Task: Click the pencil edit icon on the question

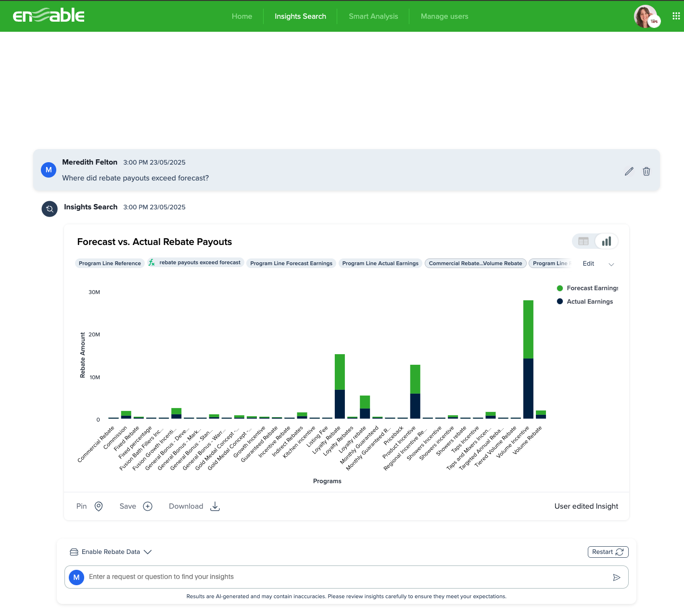Action: [x=629, y=171]
